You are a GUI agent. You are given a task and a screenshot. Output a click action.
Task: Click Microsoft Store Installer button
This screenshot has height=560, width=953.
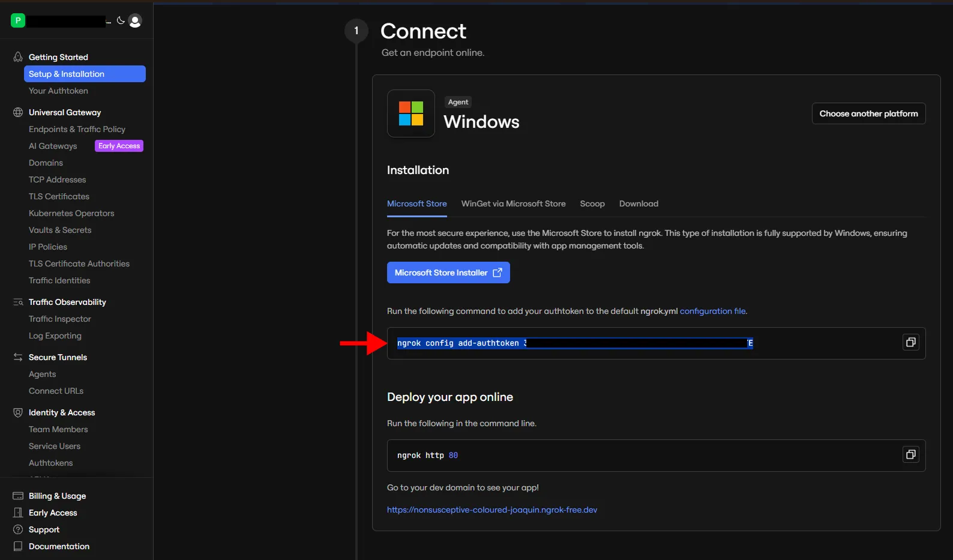[448, 272]
